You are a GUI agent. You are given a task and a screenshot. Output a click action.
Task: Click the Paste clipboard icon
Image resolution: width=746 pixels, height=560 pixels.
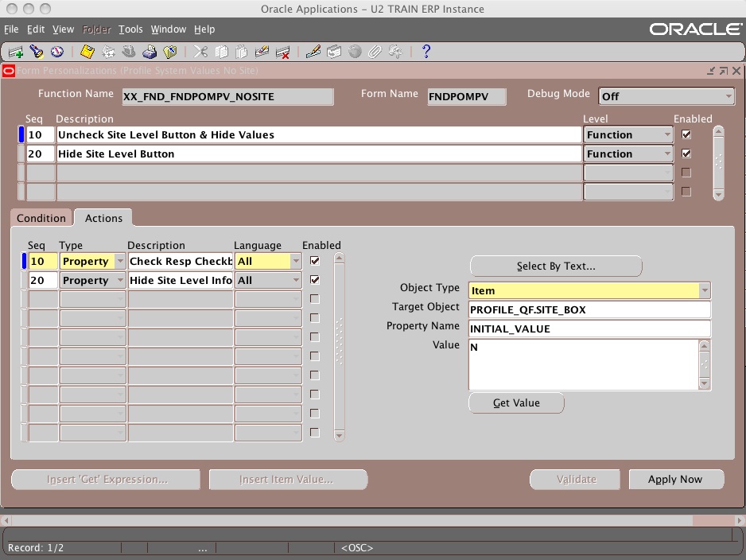point(242,52)
